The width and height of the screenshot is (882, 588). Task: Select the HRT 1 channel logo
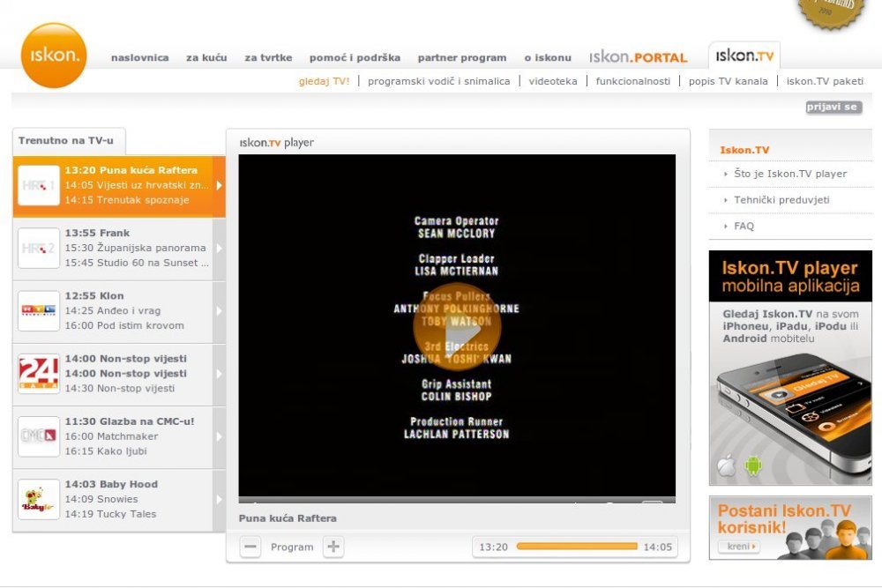point(38,185)
